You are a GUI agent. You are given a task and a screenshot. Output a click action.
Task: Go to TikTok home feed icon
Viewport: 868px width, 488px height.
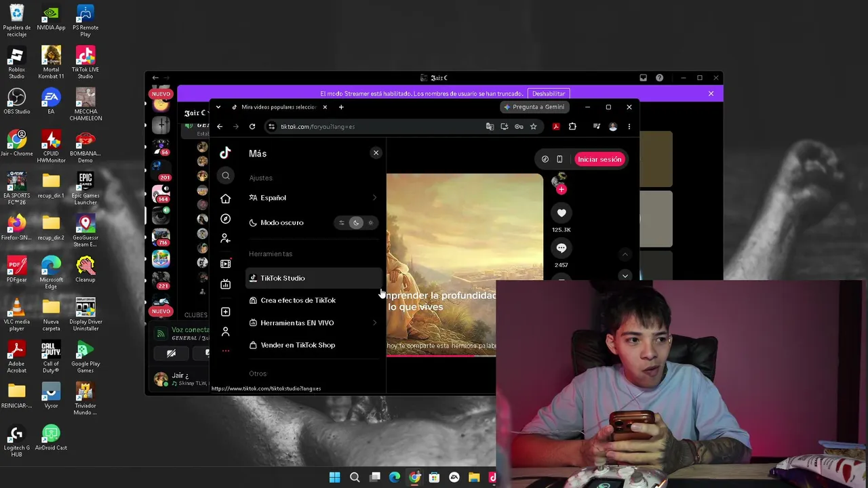pyautogui.click(x=226, y=199)
